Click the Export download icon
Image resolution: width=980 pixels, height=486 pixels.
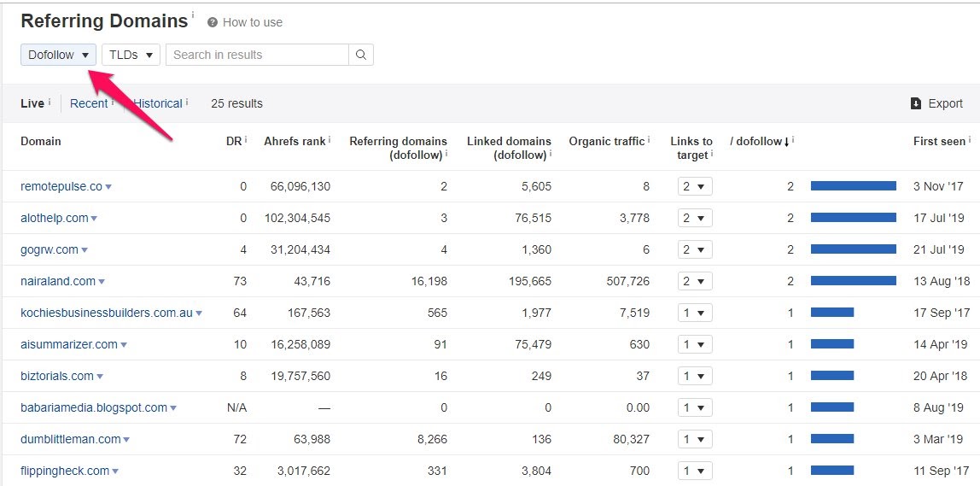pos(916,103)
